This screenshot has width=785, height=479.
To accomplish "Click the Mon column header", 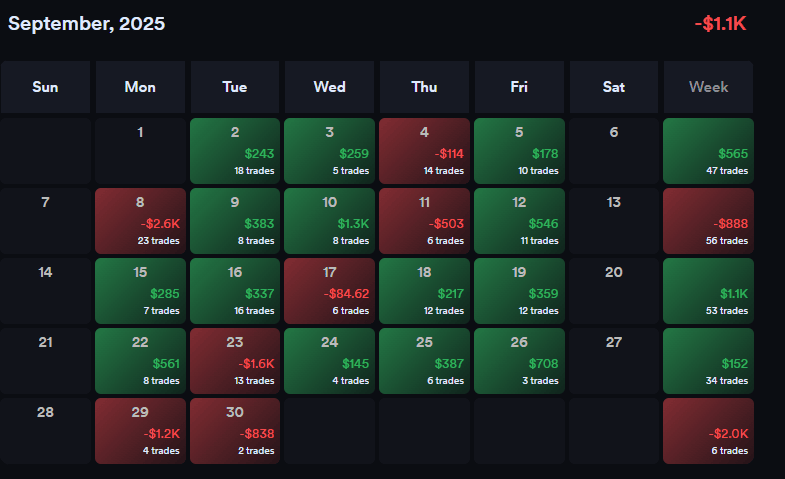I will pyautogui.click(x=140, y=87).
